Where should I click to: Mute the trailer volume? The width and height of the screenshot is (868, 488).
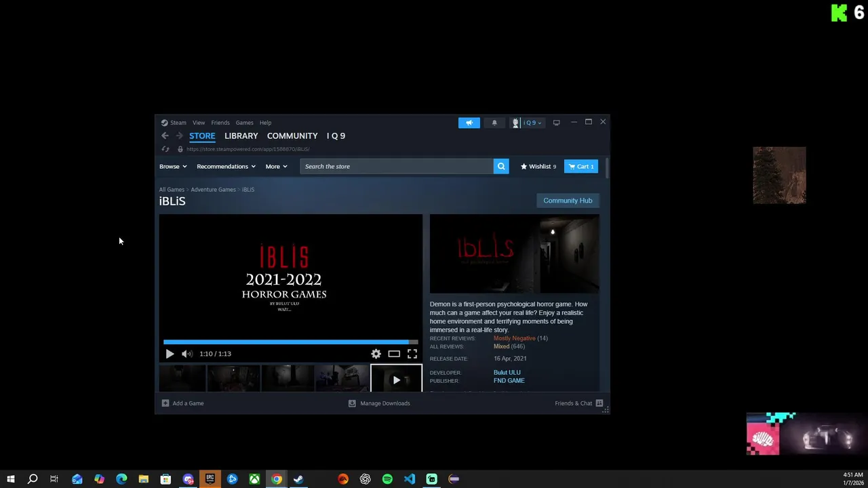[187, 354]
